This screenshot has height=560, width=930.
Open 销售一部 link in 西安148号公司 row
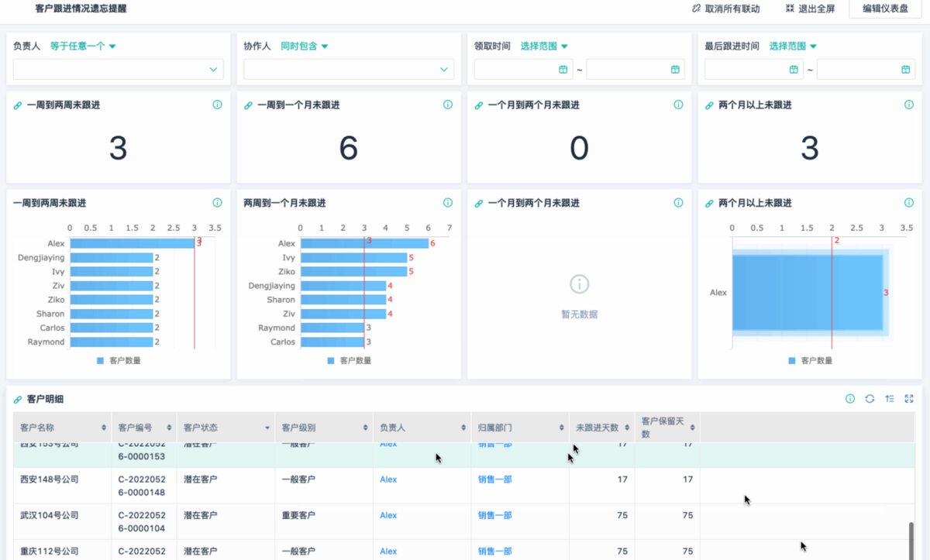(x=494, y=479)
